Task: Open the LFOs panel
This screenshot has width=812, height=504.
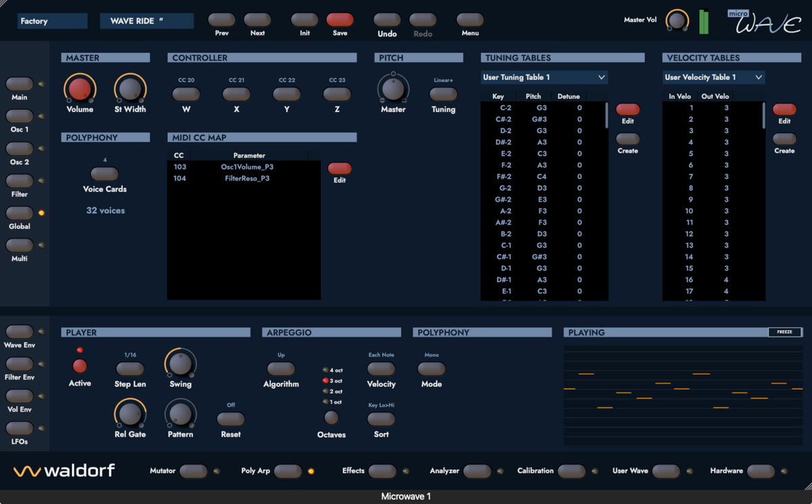Action: pyautogui.click(x=20, y=428)
